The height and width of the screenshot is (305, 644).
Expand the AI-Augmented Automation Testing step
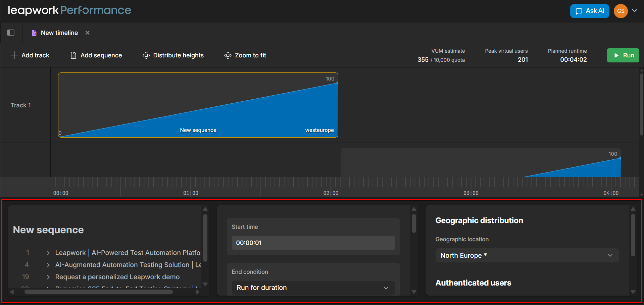[48, 265]
